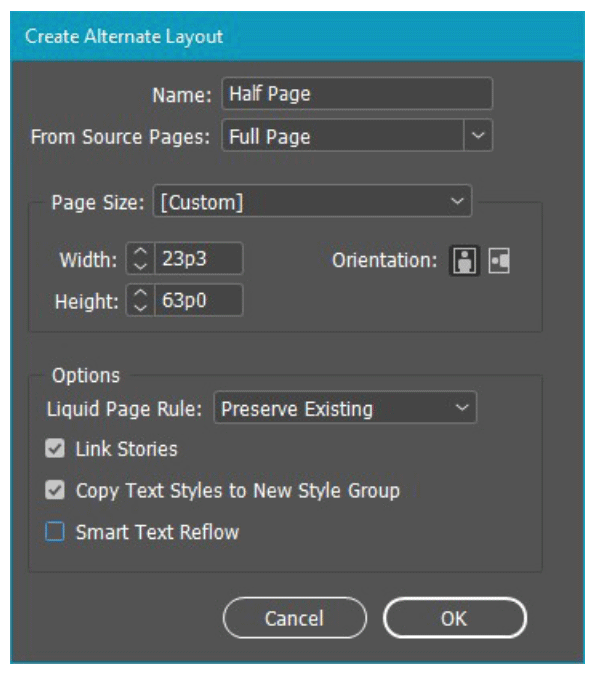Click the Create Alternate Layout title bar
Viewport: 594px width, 674px height.
[x=297, y=36]
